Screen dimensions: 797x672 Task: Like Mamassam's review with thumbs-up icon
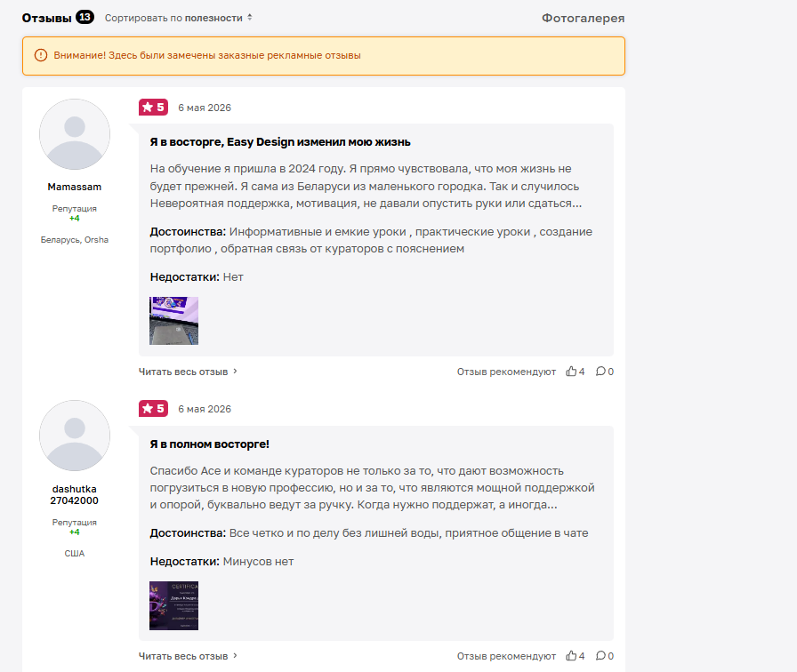(571, 372)
